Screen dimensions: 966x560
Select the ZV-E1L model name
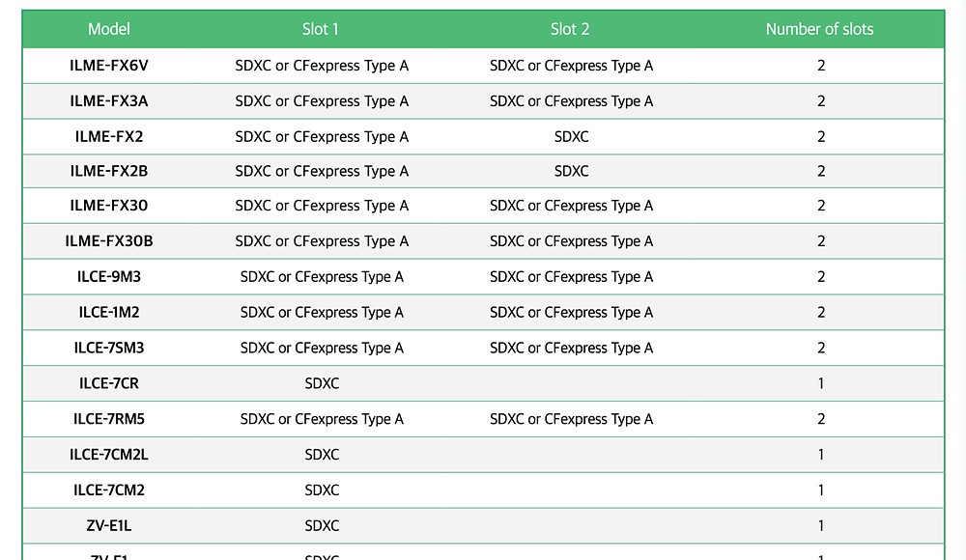[x=109, y=526]
